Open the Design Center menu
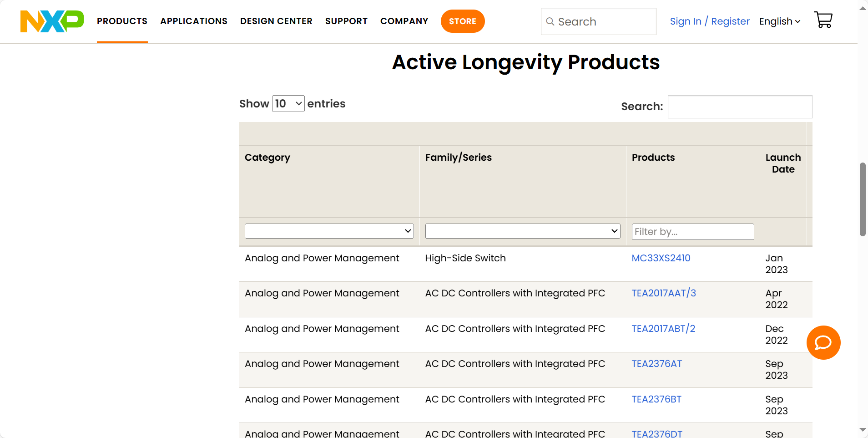The width and height of the screenshot is (868, 438). click(x=276, y=21)
